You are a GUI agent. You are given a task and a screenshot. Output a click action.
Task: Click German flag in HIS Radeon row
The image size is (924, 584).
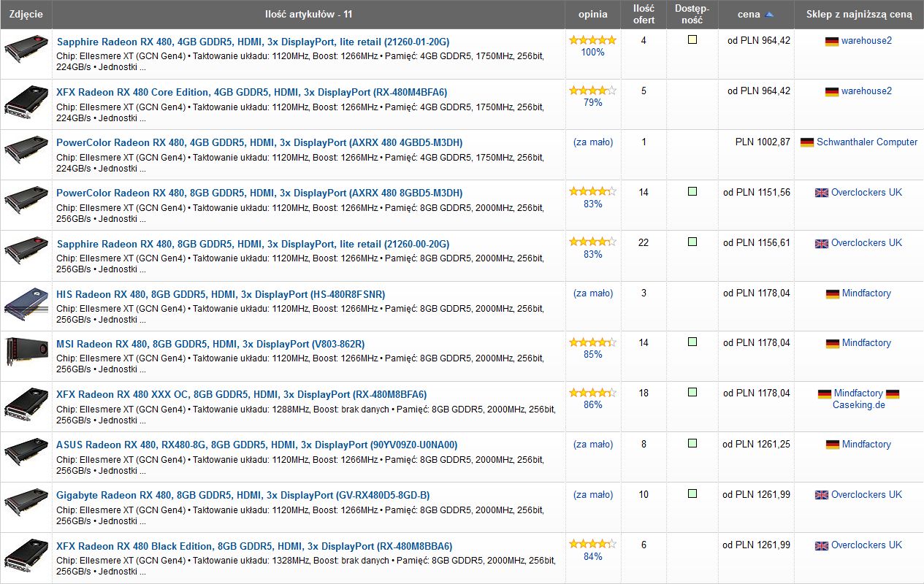click(x=833, y=293)
